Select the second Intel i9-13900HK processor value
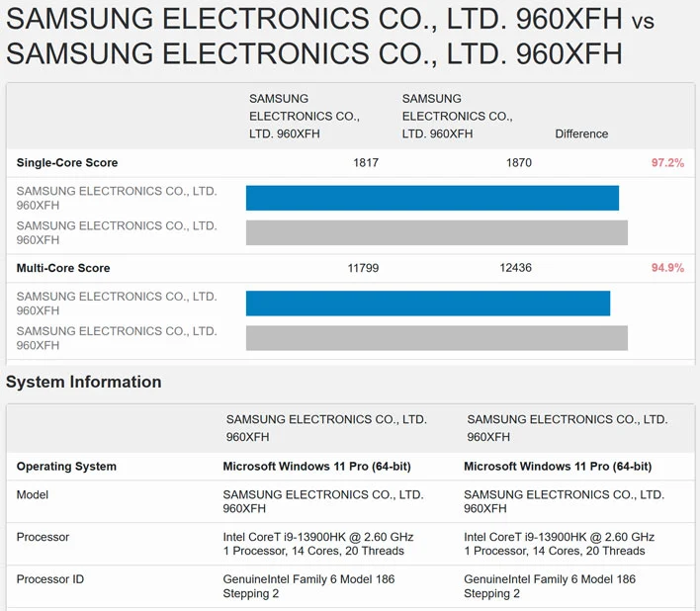Screen dimensions: 700x611 [559, 544]
